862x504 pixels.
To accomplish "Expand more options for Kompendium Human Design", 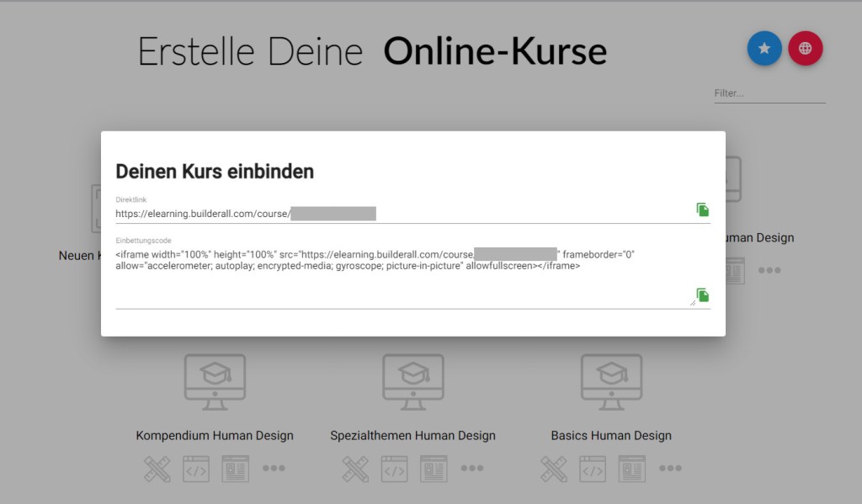I will pos(274,469).
